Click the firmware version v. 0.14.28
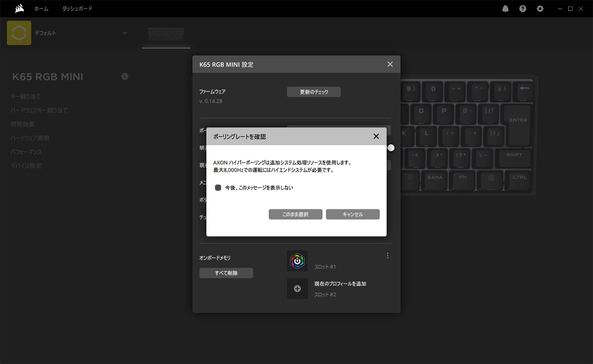The image size is (593, 364). (x=211, y=101)
